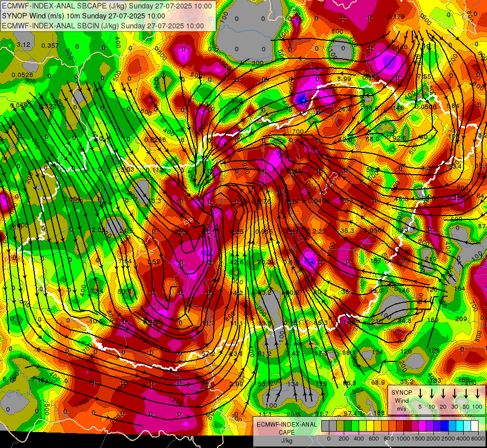Screen dimensions: 487x448
Task: Click the J/kg unit label in legend
Action: [x=287, y=441]
